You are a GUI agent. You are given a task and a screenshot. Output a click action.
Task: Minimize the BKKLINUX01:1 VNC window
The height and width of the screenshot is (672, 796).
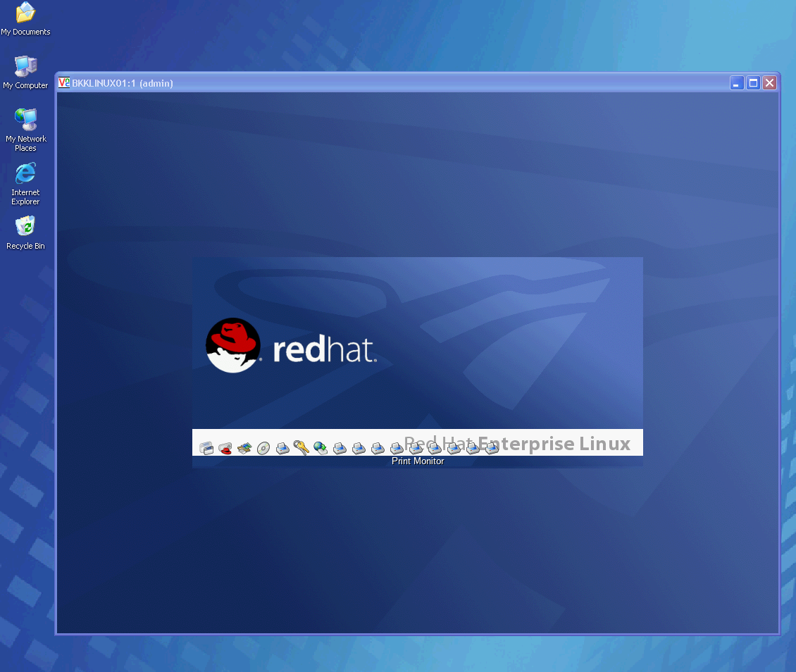[737, 82]
